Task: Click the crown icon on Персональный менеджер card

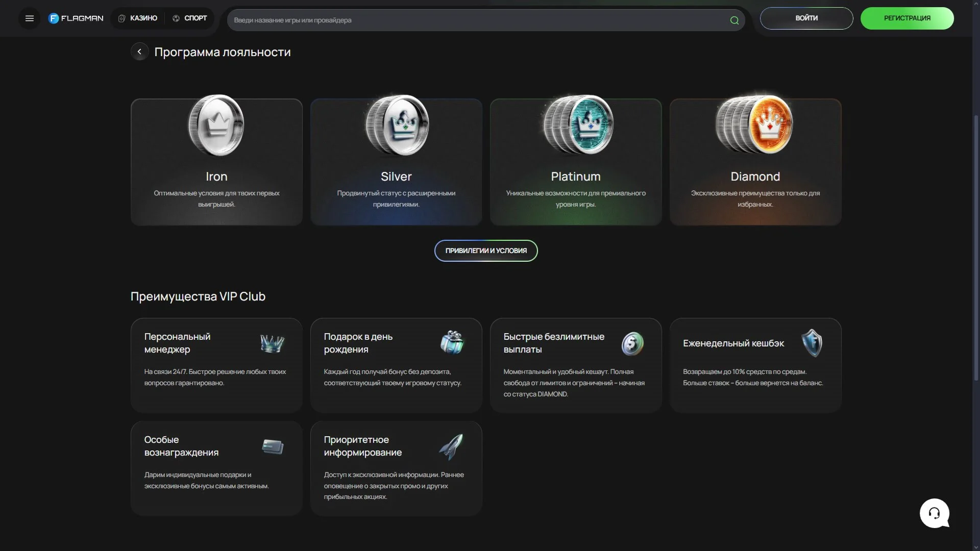Action: pyautogui.click(x=272, y=343)
